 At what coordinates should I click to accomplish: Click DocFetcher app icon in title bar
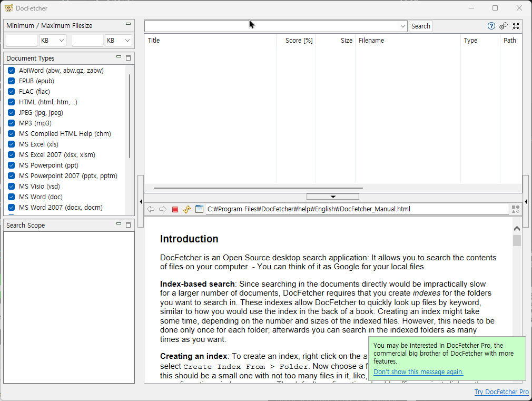[9, 8]
